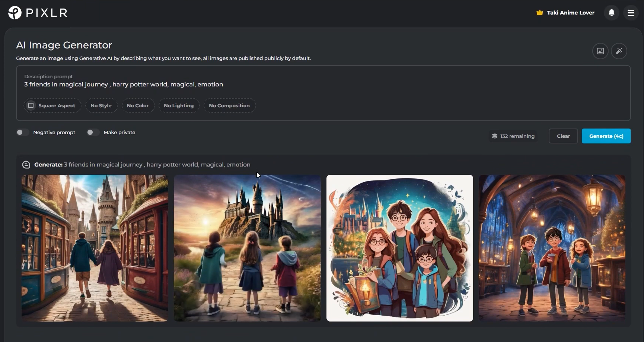Click the 132 remaining credits indicator
Image resolution: width=644 pixels, height=342 pixels.
pos(517,136)
